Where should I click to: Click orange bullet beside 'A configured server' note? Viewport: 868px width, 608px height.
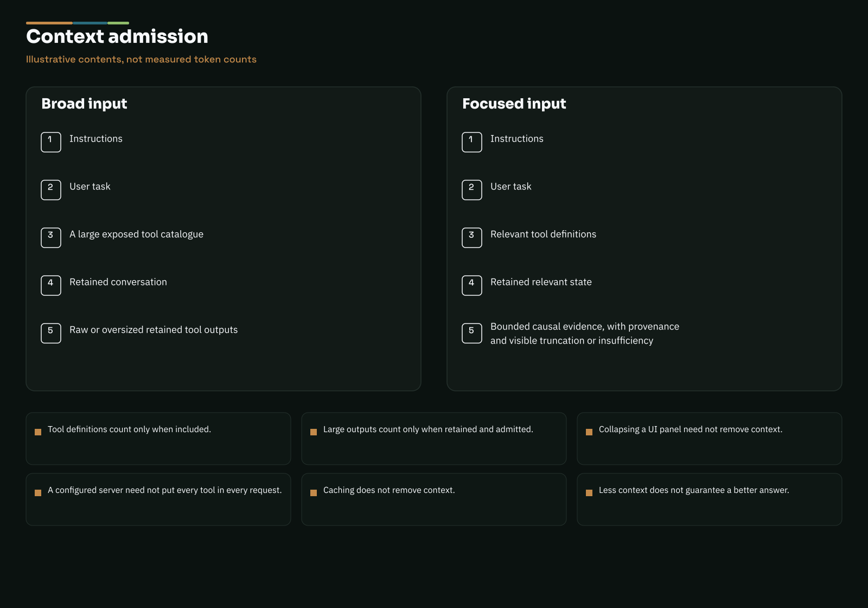tap(38, 493)
